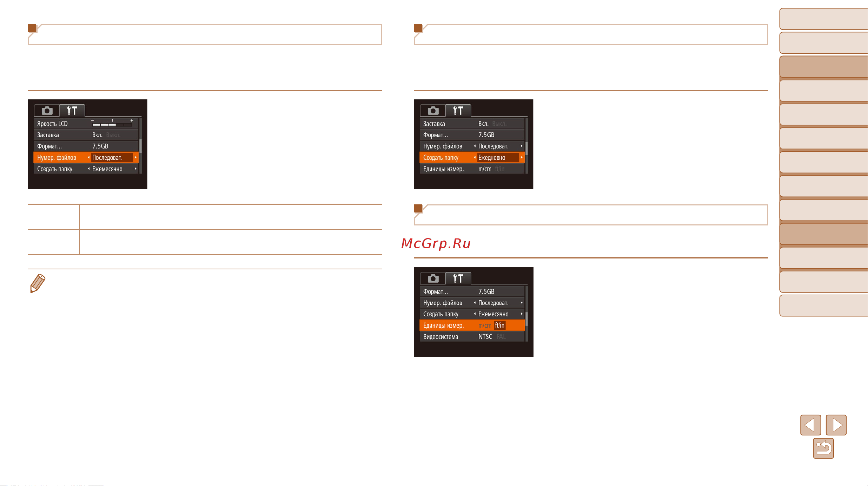Select highlighted Единицы измер. menu row
This screenshot has height=486, width=868.
pyautogui.click(x=472, y=326)
